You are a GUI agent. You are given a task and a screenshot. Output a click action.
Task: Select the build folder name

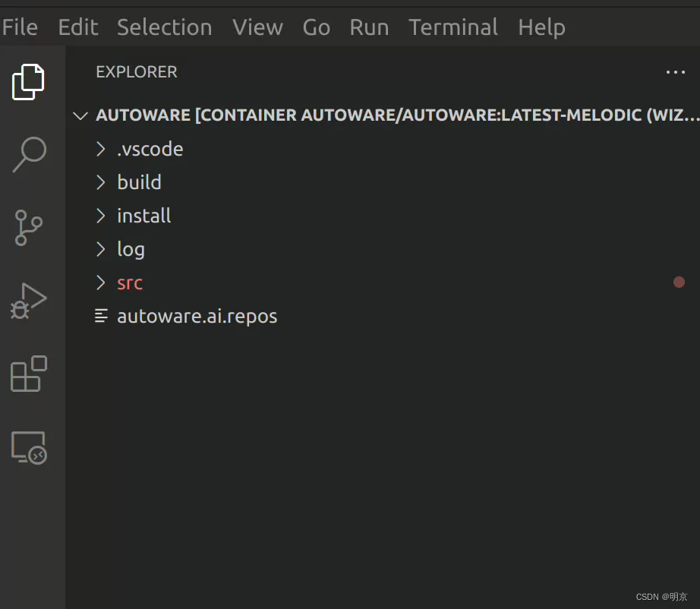pyautogui.click(x=139, y=182)
